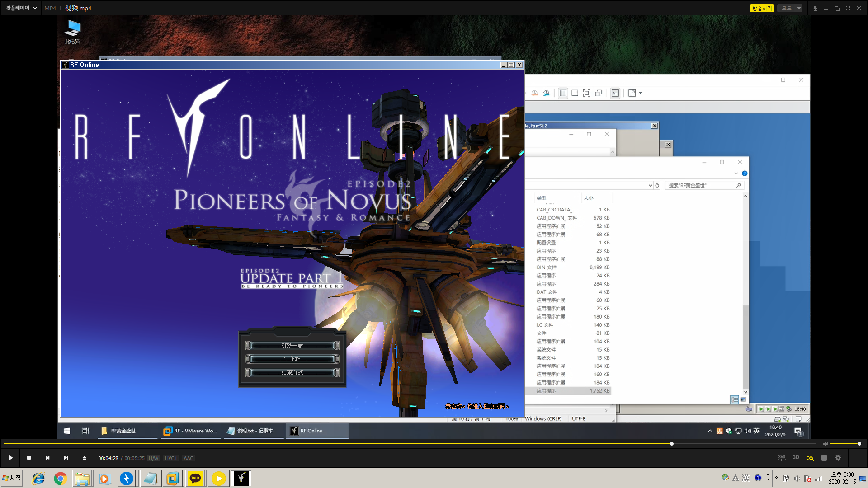Image resolution: width=868 pixels, height=488 pixels.
Task: Open the playlist search icon
Action: point(810,458)
